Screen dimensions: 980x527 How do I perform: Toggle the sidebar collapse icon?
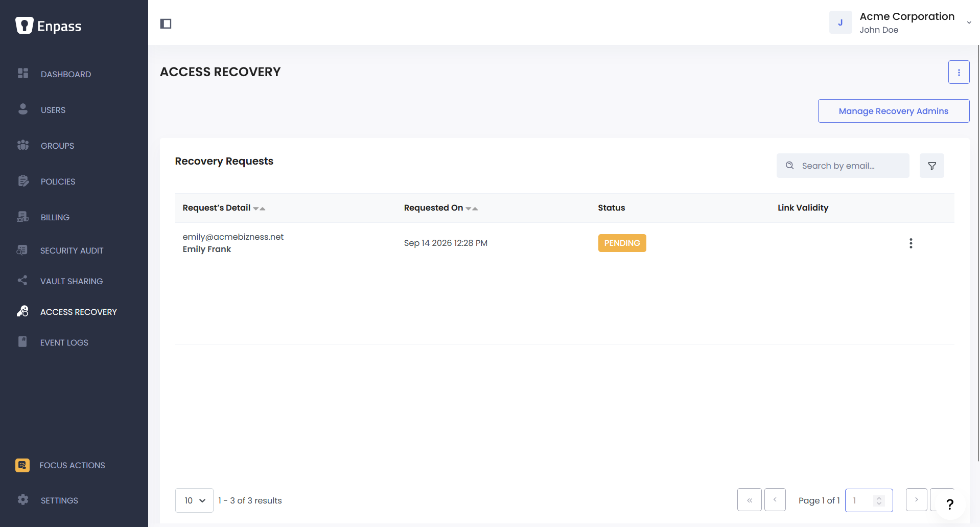click(x=166, y=24)
